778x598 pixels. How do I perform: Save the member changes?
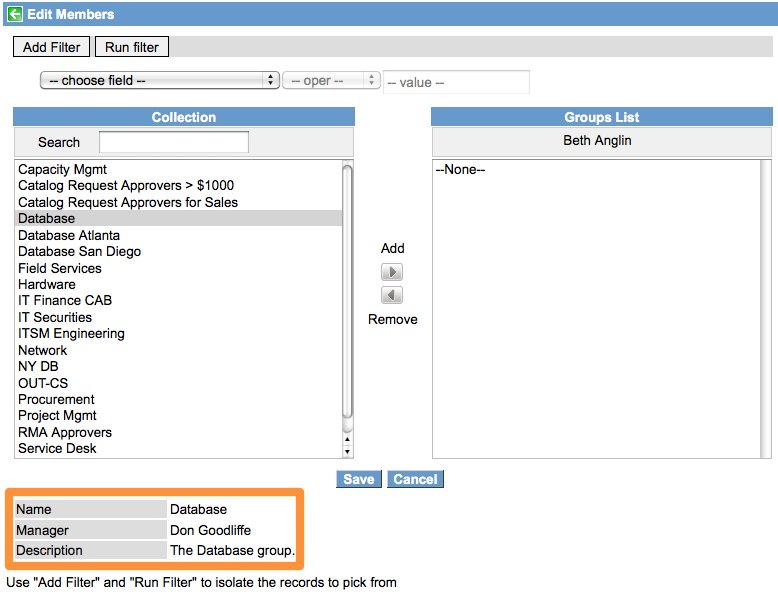(x=358, y=479)
